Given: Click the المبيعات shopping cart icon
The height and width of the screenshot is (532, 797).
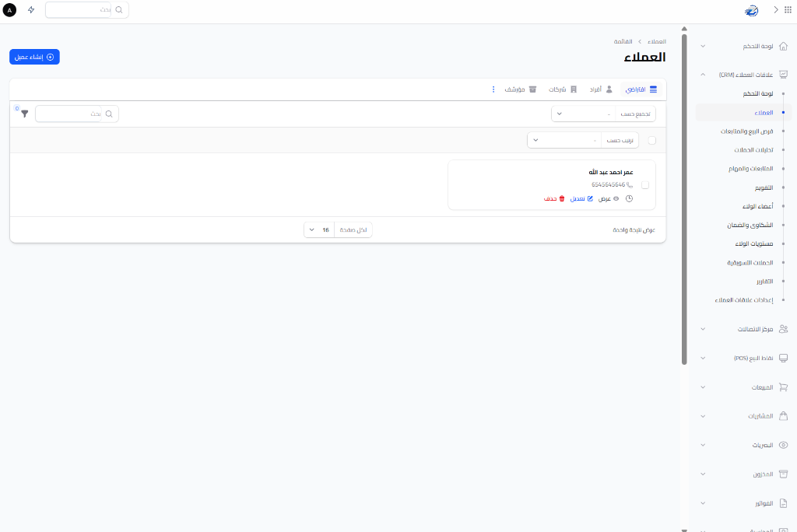Looking at the screenshot, I should point(783,387).
